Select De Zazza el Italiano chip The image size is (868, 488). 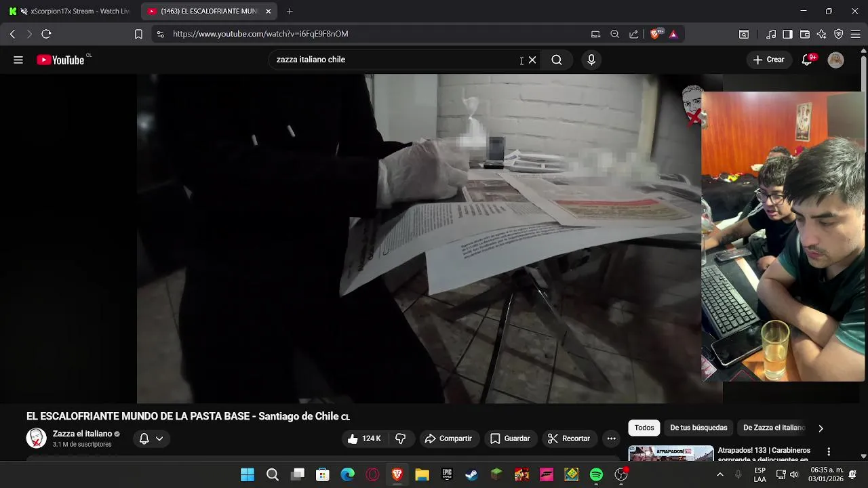[774, 428]
